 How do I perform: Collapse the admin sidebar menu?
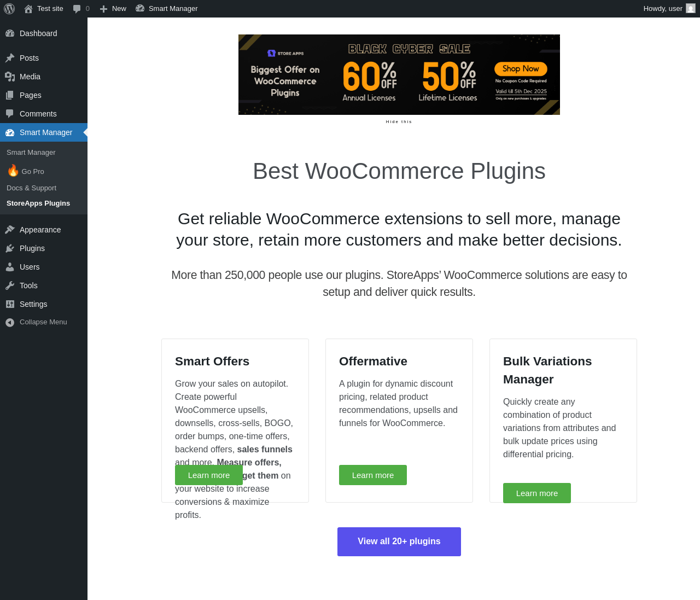pyautogui.click(x=44, y=322)
